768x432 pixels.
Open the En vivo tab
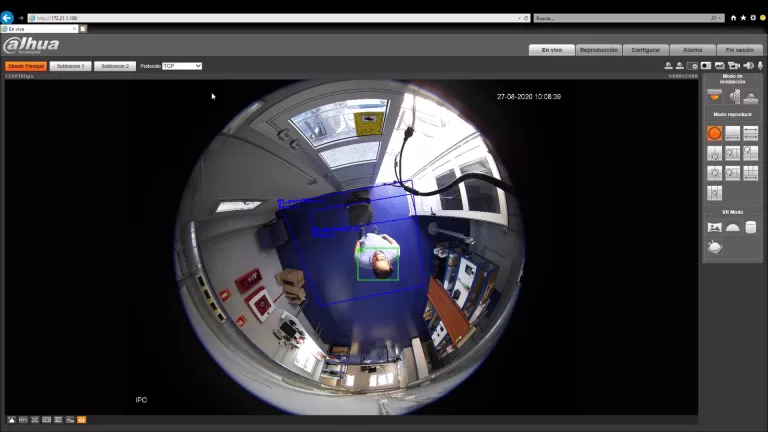552,50
